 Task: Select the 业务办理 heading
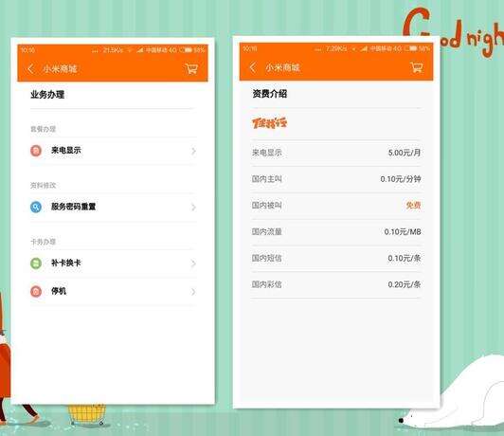47,95
